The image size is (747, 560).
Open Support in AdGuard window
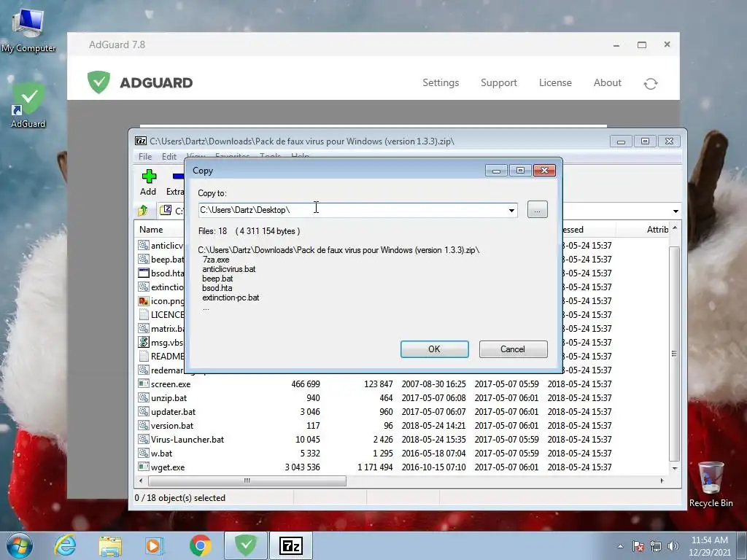(x=499, y=83)
